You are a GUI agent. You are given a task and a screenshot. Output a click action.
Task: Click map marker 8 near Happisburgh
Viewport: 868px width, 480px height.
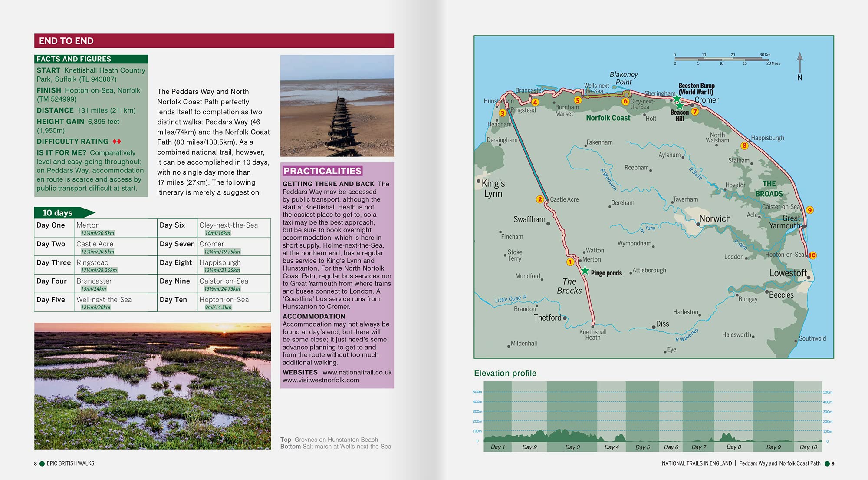click(x=744, y=146)
